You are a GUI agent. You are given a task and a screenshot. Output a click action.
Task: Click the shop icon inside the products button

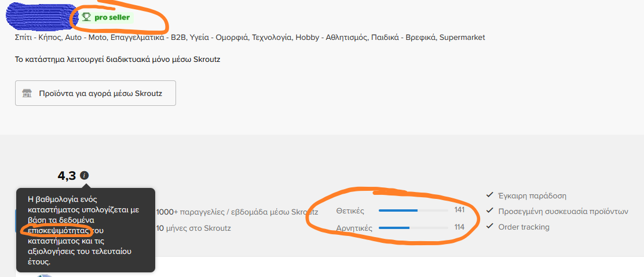click(x=27, y=93)
